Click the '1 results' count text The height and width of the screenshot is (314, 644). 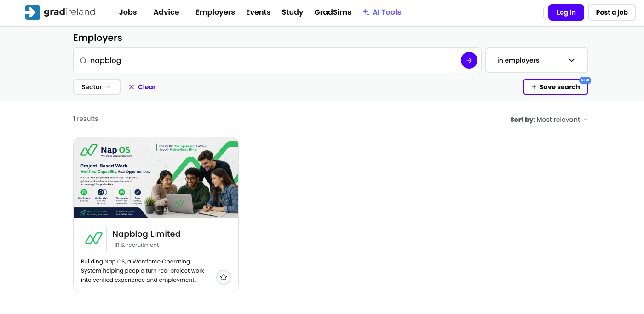coord(86,119)
